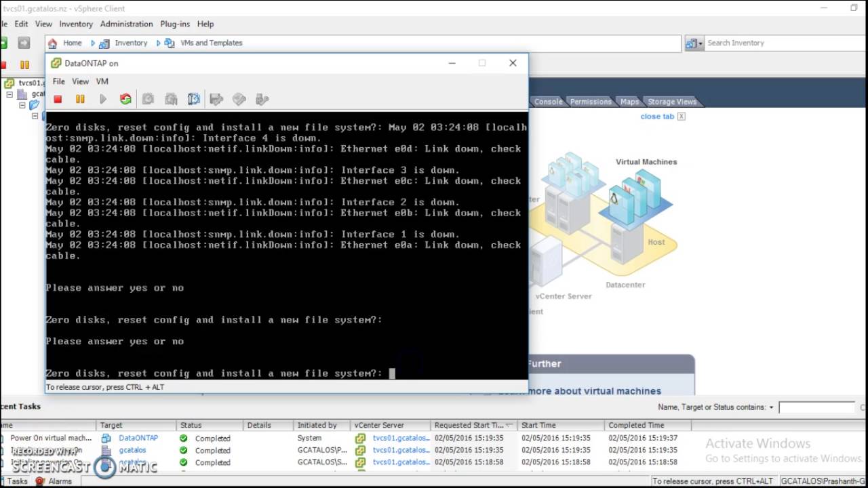Click the Alarms button in status bar
The image size is (868, 488).
pyautogui.click(x=54, y=481)
